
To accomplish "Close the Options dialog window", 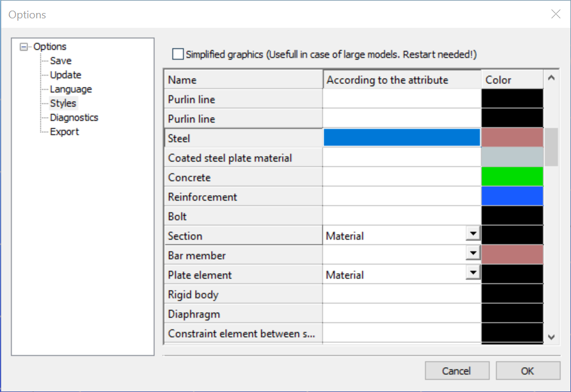I will coord(556,14).
